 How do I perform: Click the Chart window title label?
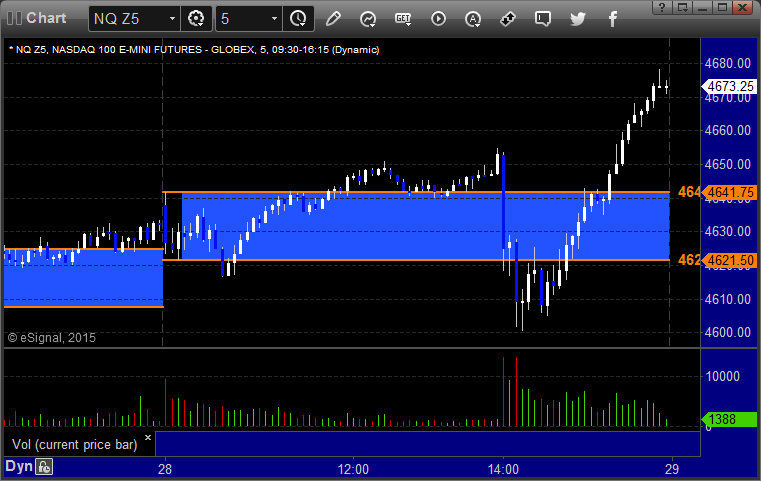point(46,18)
